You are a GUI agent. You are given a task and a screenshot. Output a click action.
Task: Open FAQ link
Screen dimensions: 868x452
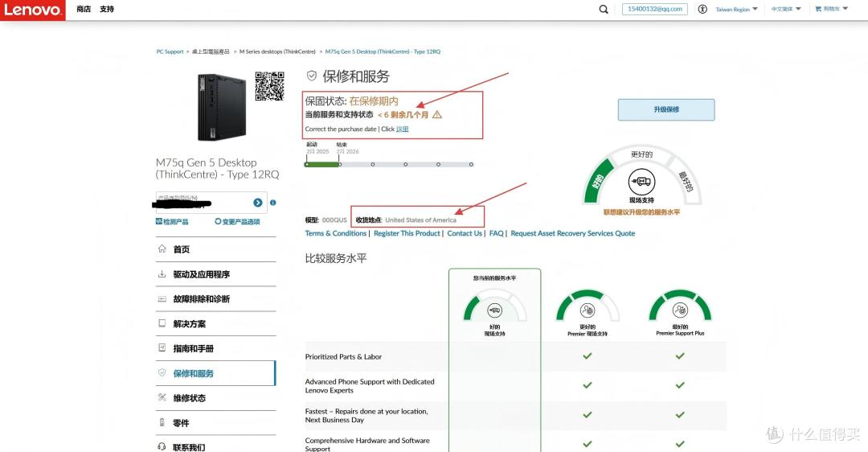click(497, 233)
